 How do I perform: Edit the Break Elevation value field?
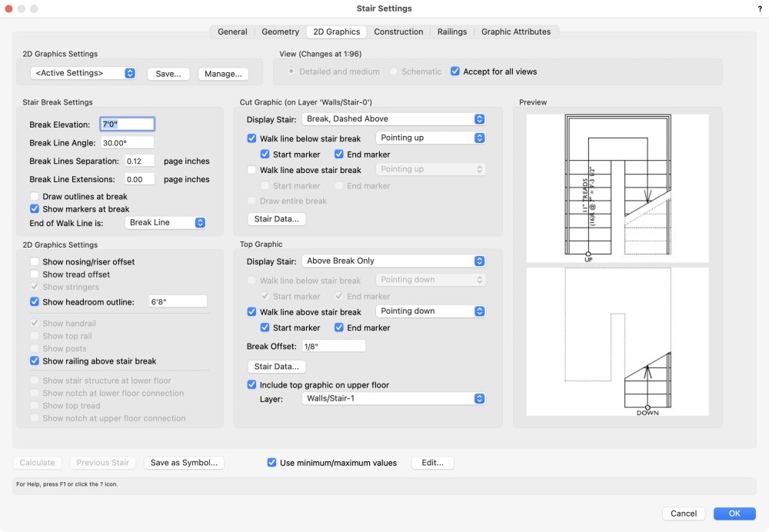click(x=126, y=124)
